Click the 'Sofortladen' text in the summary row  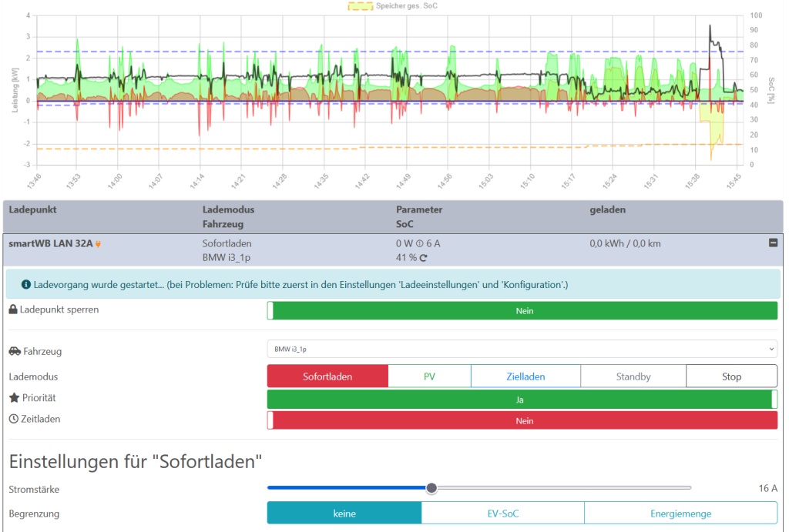point(227,243)
